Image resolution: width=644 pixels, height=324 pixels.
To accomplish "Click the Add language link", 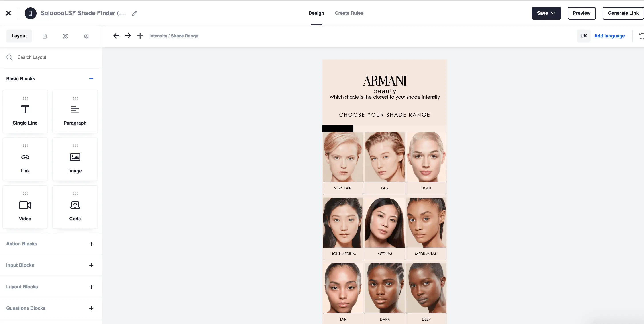I will [x=609, y=36].
